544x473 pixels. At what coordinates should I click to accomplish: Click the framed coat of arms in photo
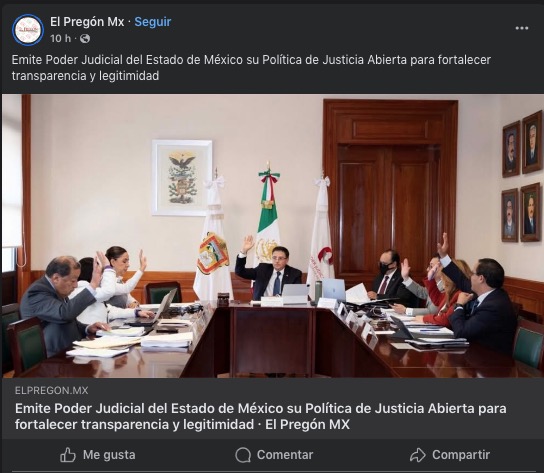(x=182, y=178)
